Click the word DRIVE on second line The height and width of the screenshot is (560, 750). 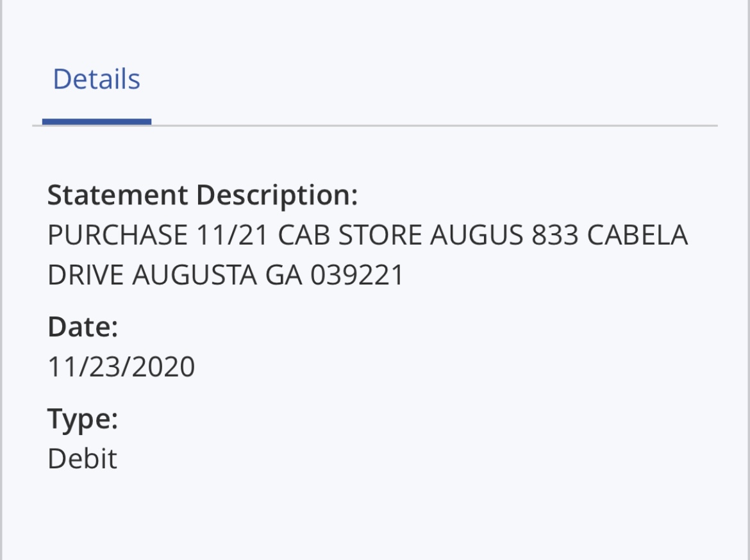tap(86, 275)
